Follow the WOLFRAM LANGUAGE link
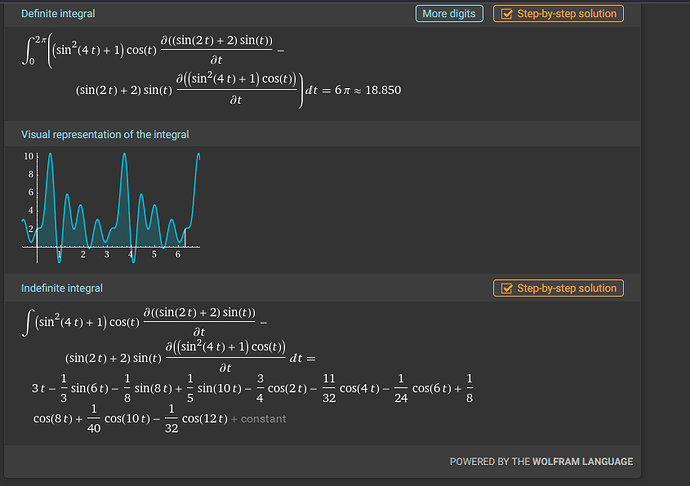The height and width of the screenshot is (486, 690). 582,461
